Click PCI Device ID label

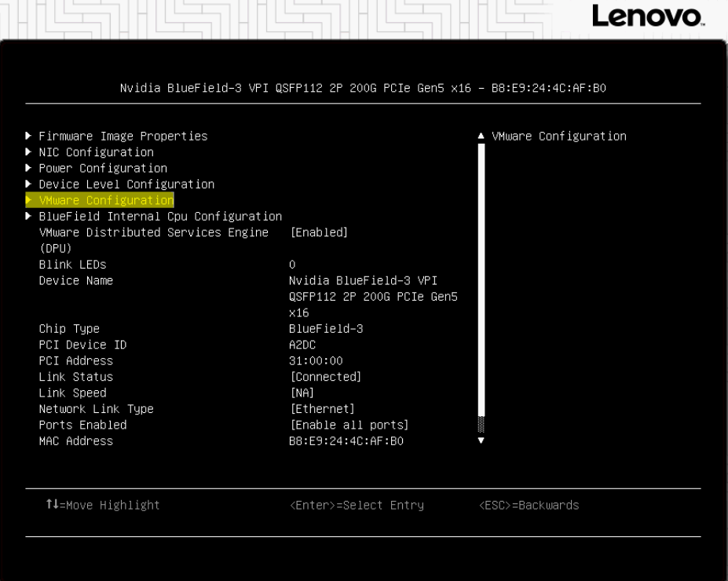point(82,345)
